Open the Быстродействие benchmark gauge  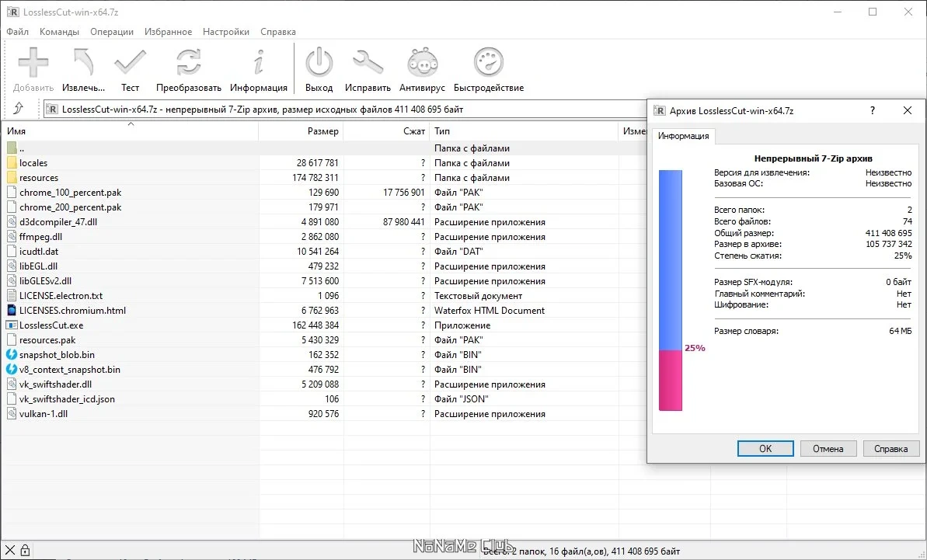pyautogui.click(x=489, y=62)
